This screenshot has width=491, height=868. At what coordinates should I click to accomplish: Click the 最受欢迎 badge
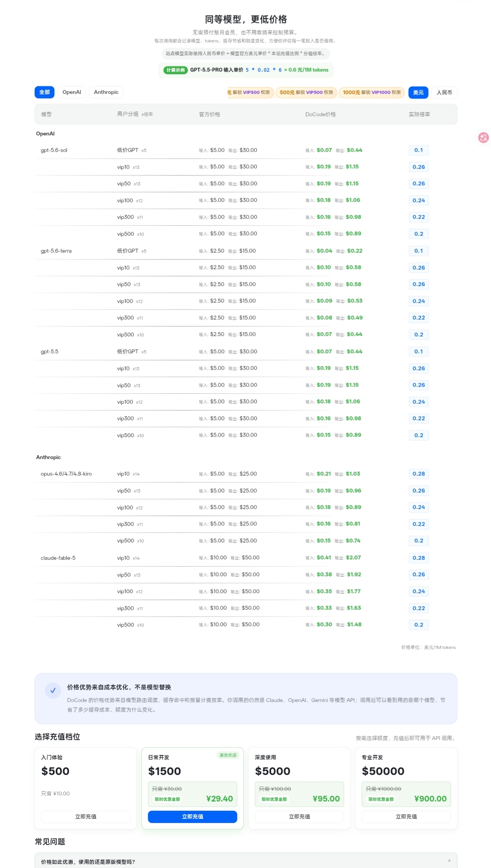click(228, 755)
